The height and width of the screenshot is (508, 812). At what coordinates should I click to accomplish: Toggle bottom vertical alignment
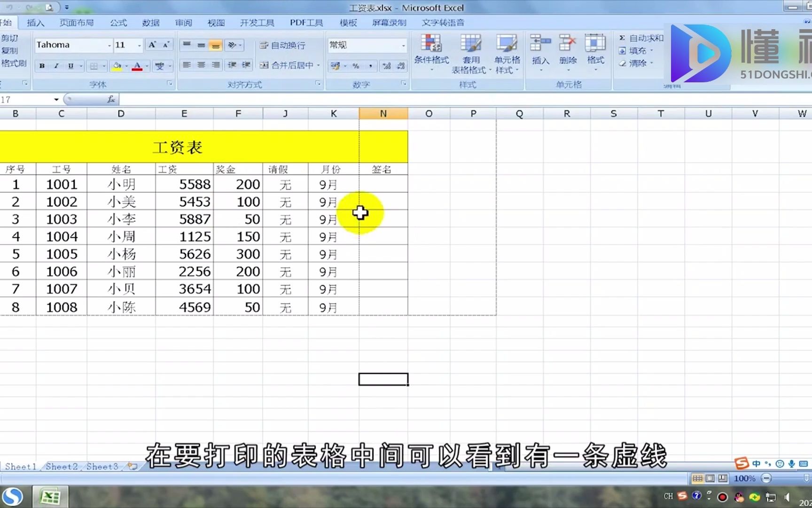coord(216,45)
